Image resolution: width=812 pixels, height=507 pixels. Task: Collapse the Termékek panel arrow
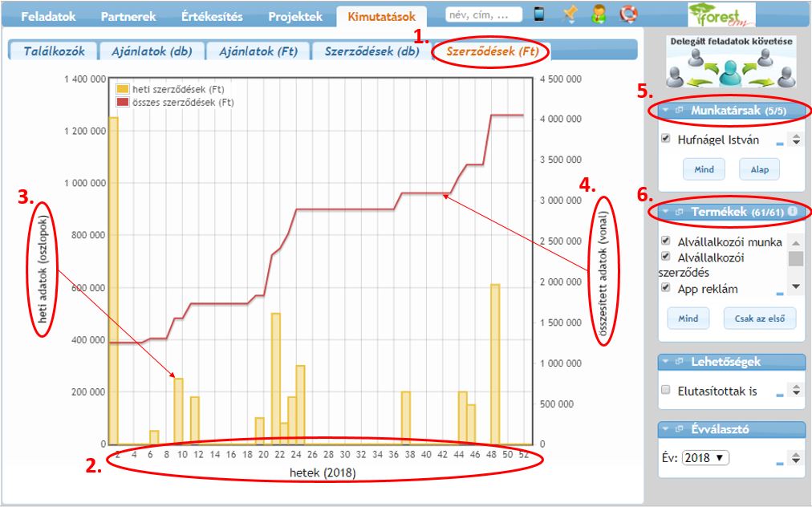coord(666,212)
